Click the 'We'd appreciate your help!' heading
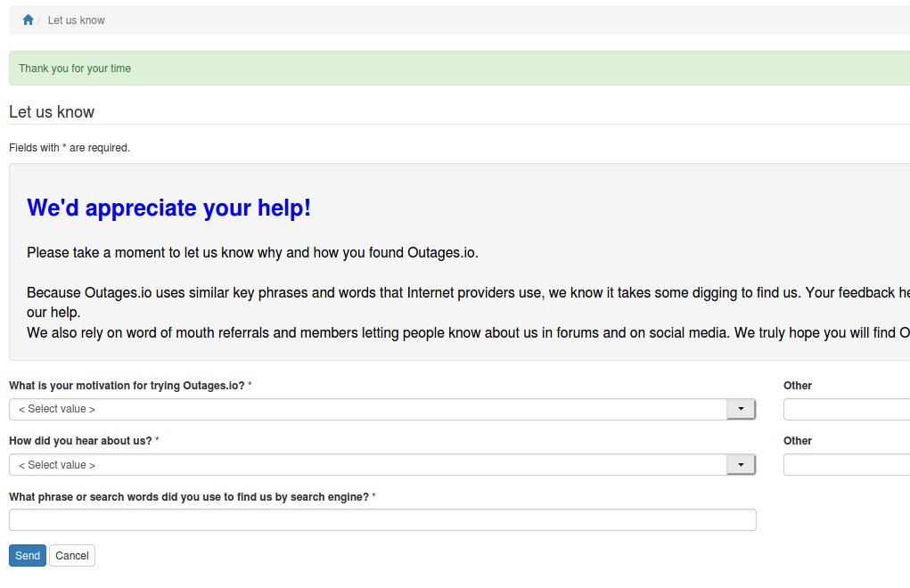910x588 pixels. [x=168, y=208]
